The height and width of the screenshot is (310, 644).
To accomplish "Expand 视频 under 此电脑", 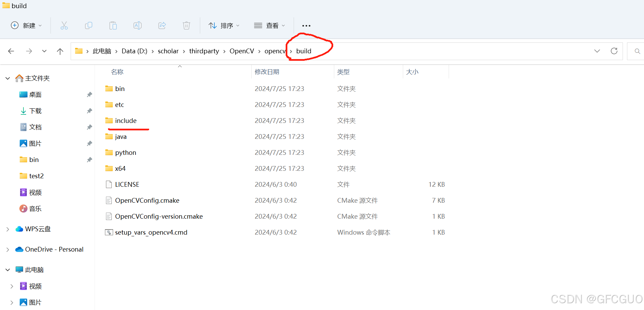I will pos(12,286).
